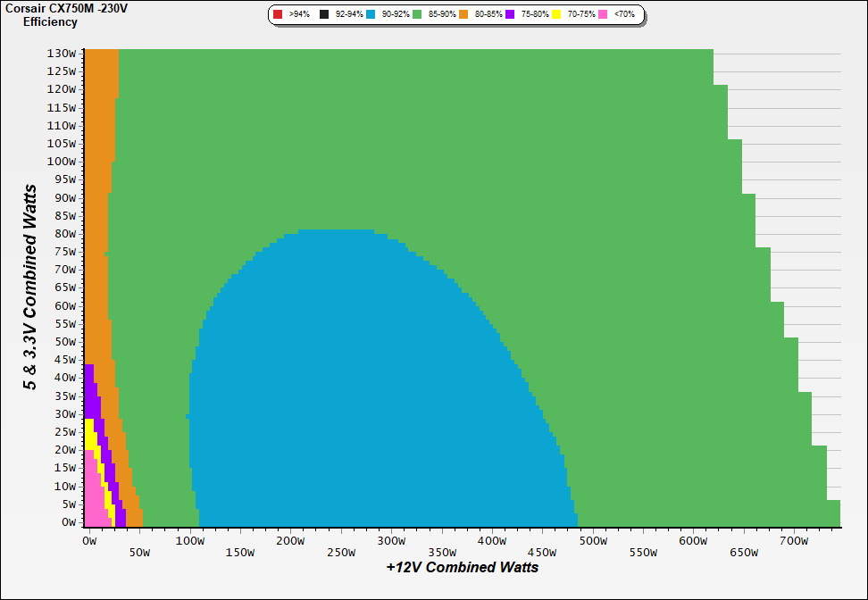The width and height of the screenshot is (868, 600).
Task: Click the 80W label on vertical axis
Action: pos(64,234)
